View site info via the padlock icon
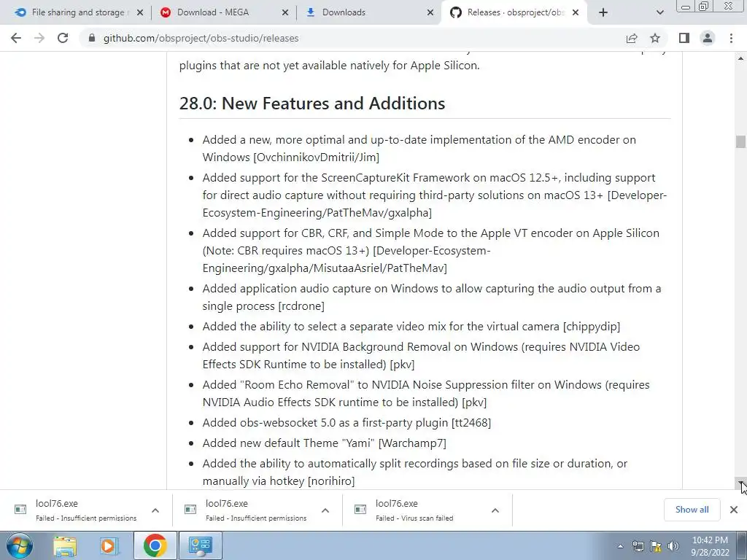The image size is (747, 560). click(92, 38)
